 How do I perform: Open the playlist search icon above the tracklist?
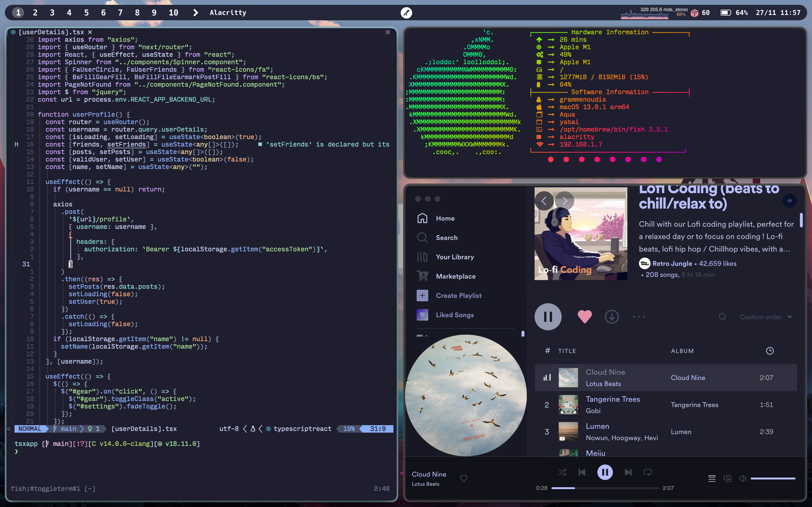pos(722,317)
